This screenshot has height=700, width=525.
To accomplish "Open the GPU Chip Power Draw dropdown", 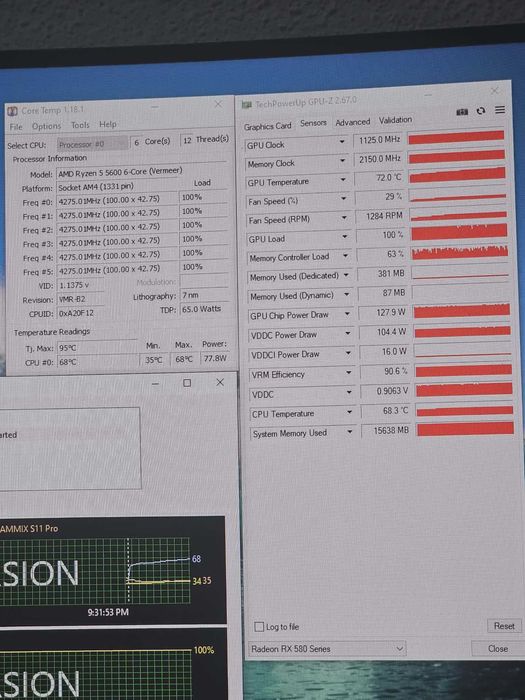I will 347,314.
